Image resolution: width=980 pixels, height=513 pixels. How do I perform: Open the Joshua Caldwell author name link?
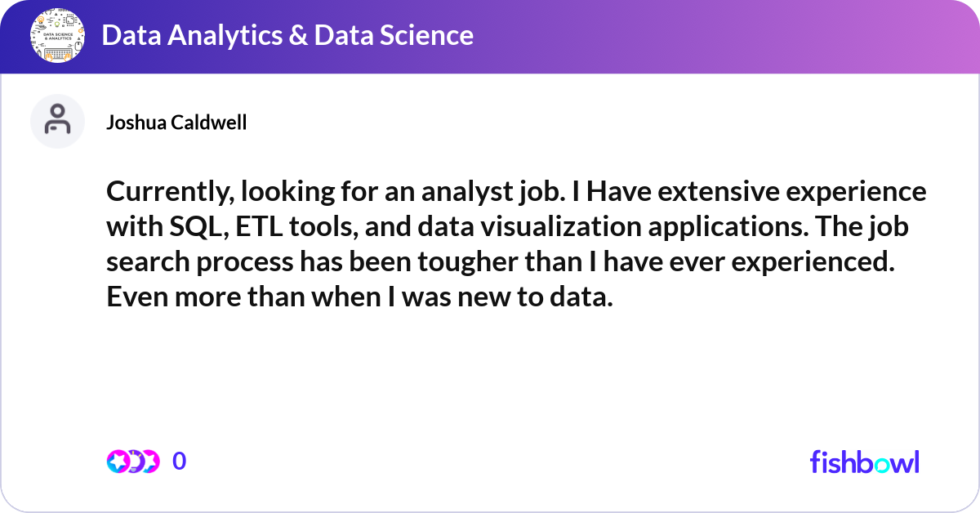176,123
